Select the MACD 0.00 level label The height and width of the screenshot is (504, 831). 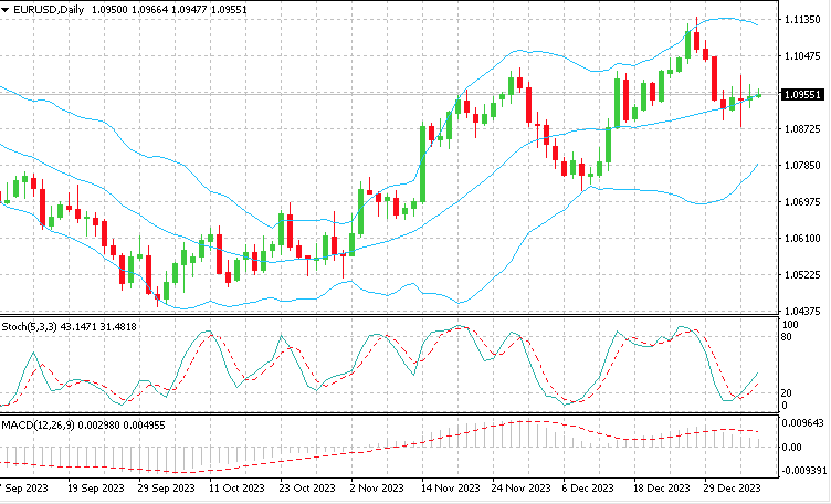click(x=792, y=447)
